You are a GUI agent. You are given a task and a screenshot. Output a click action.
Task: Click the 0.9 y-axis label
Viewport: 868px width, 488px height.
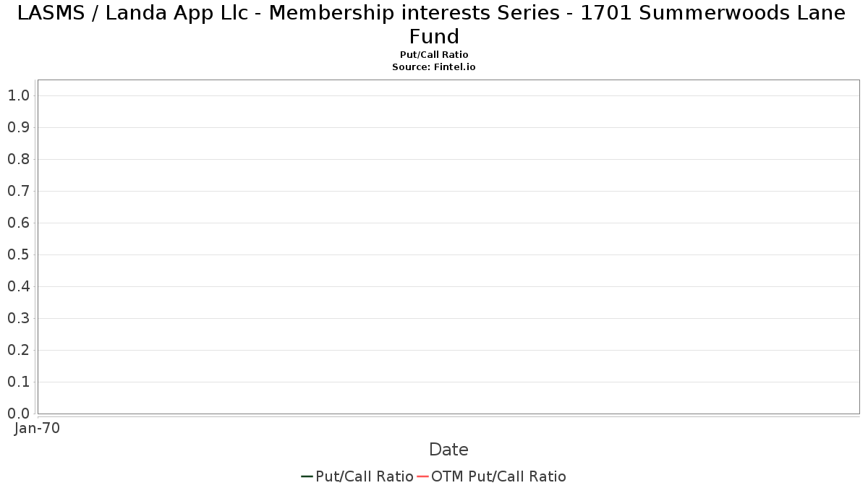pyautogui.click(x=18, y=127)
